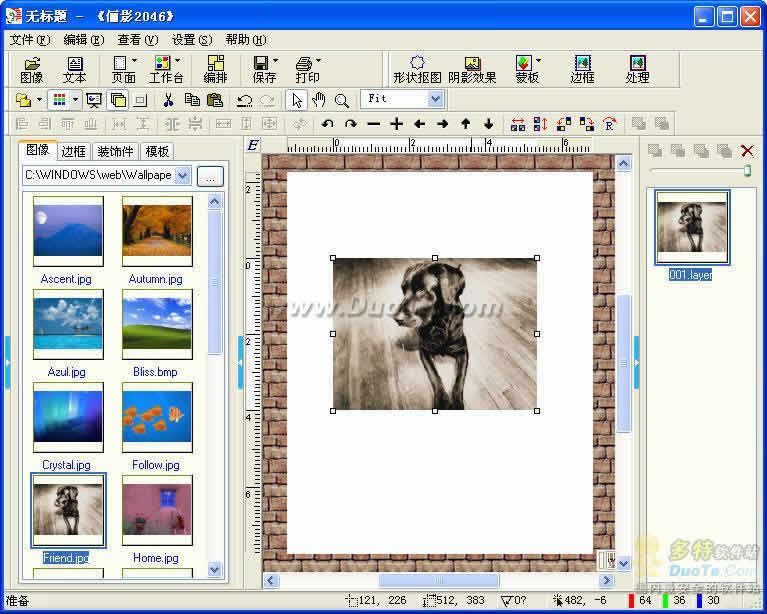Open the 帮助(H) menu
Image resolution: width=767 pixels, height=614 pixels.
246,40
